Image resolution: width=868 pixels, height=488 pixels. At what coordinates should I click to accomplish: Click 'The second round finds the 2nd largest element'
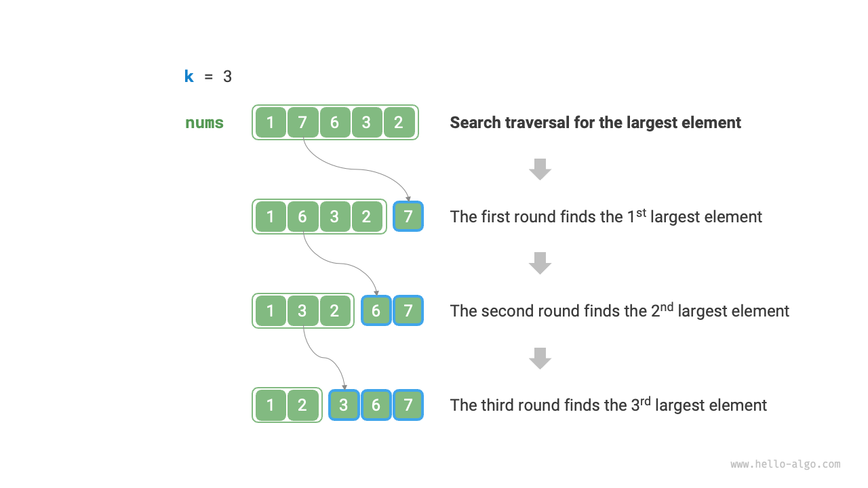click(x=619, y=311)
